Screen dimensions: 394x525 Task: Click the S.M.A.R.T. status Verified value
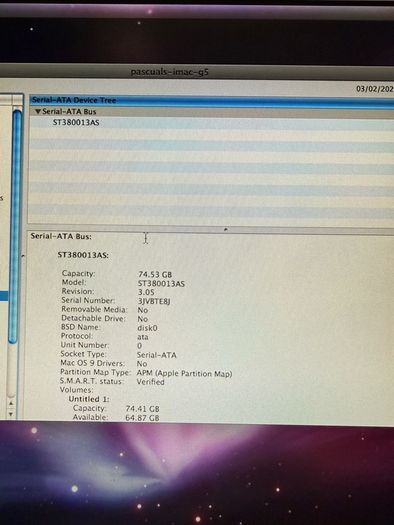coord(150,382)
